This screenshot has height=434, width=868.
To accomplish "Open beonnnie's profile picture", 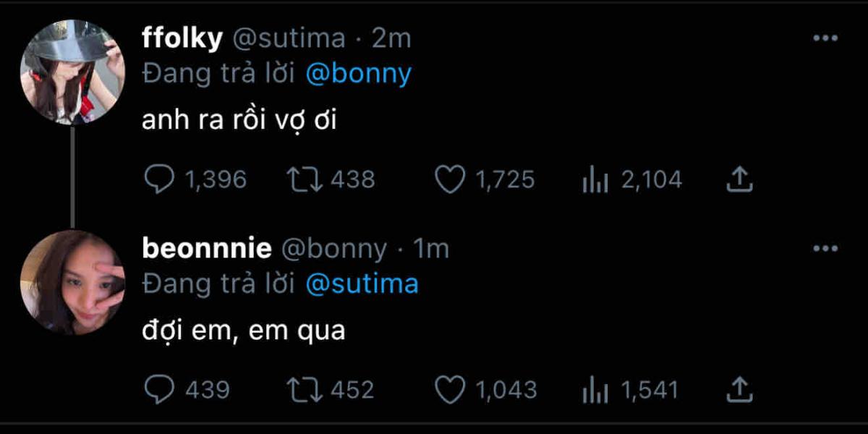I will [x=72, y=282].
